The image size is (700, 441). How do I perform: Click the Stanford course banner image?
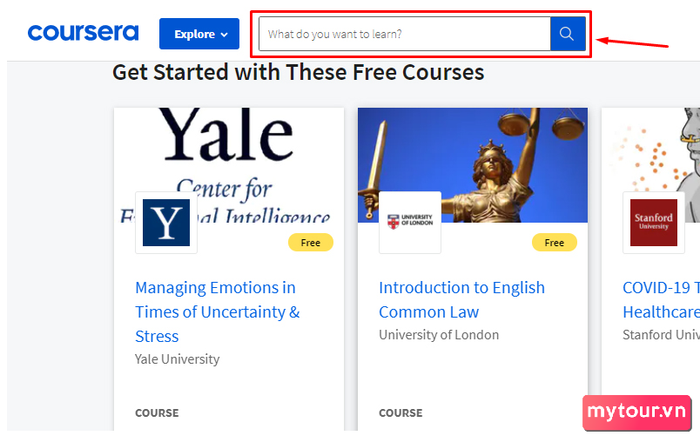click(651, 165)
